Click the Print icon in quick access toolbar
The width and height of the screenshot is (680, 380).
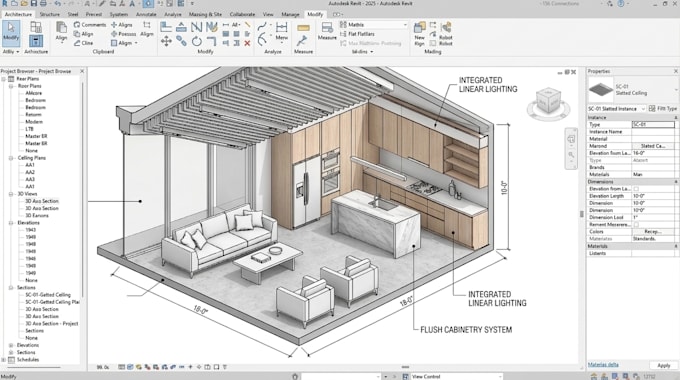(43, 4)
